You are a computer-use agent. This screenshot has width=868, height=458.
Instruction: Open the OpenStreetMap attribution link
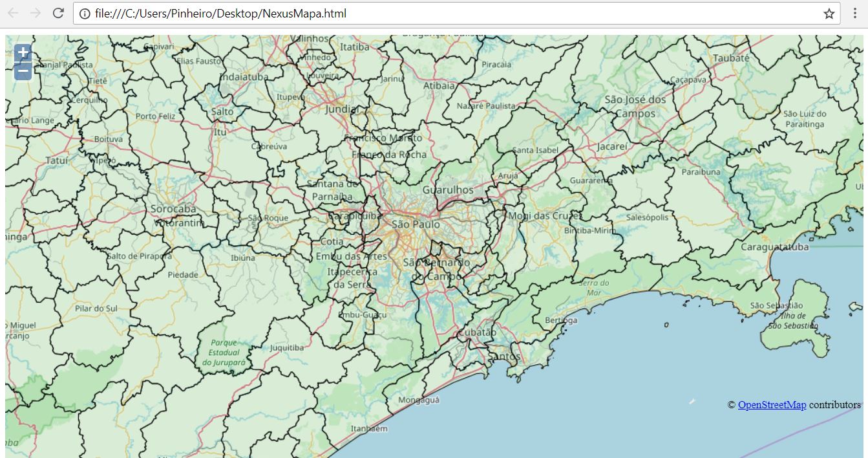[772, 404]
